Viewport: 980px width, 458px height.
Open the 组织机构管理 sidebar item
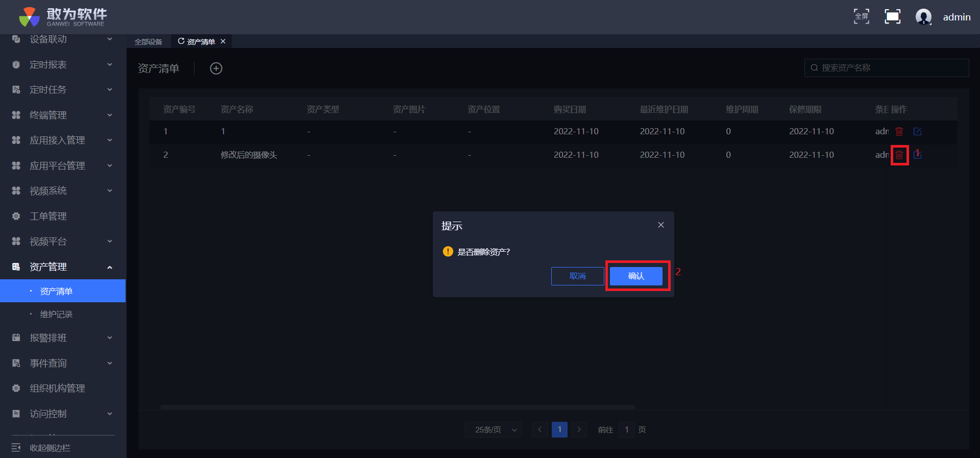click(63, 389)
